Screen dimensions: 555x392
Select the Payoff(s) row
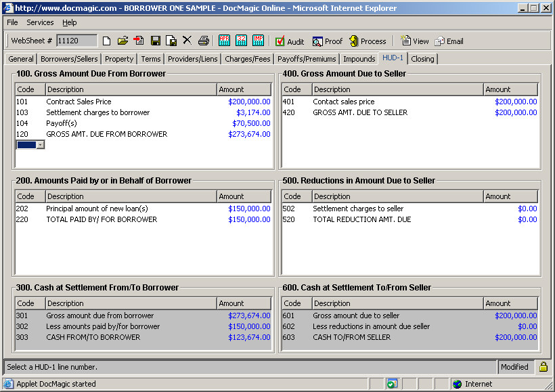[143, 123]
